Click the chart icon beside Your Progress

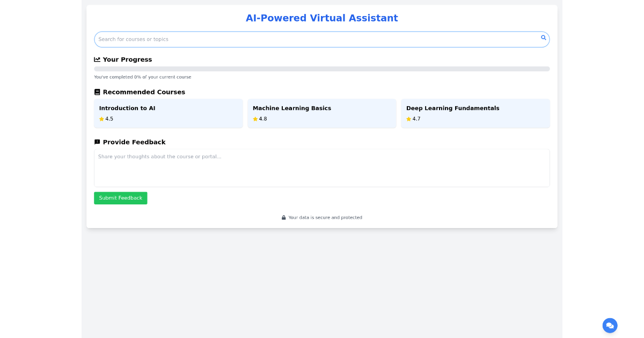[97, 59]
